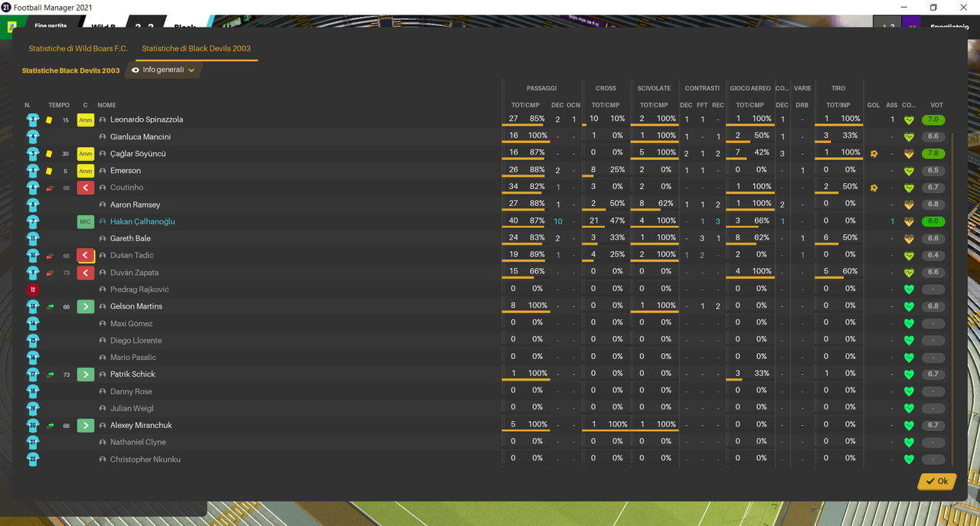Click substituted-off arrow for Coutinho

point(86,188)
